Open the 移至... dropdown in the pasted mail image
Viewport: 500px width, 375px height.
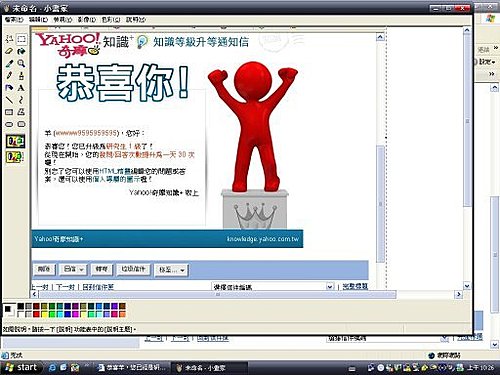(x=171, y=270)
